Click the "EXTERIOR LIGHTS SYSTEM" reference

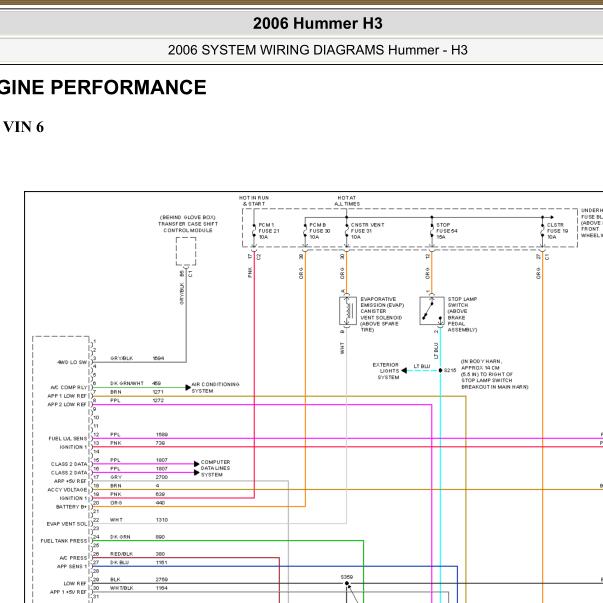coord(386,371)
